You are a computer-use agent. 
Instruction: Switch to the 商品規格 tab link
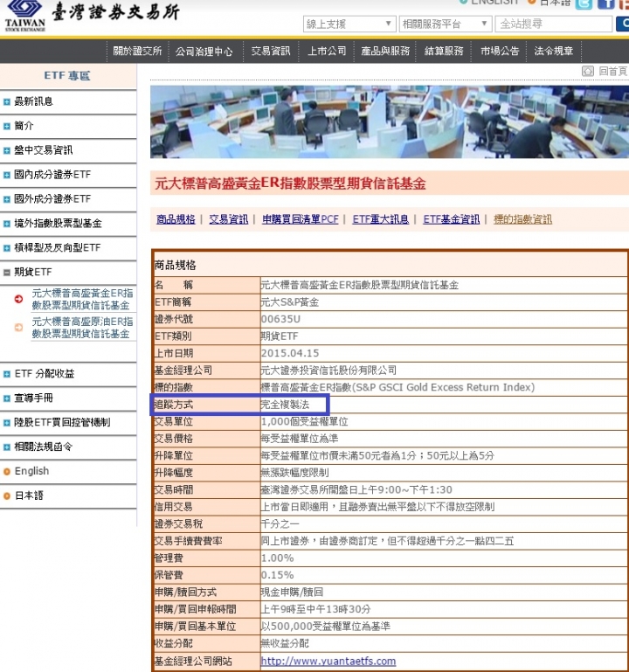pos(176,219)
